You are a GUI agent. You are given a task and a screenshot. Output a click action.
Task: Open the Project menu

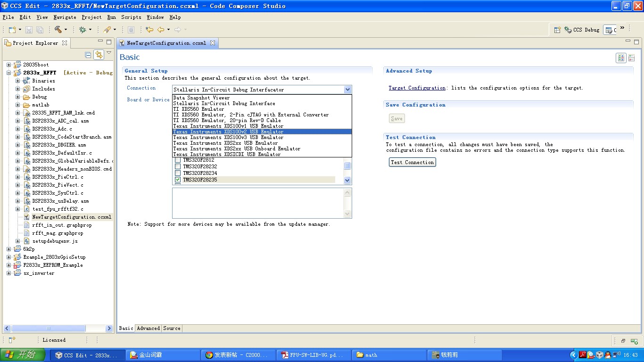(x=91, y=17)
